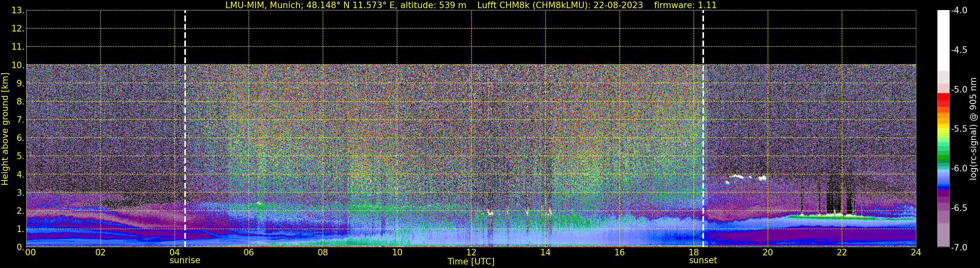Click the '3.' height axis tick label
The width and height of the screenshot is (980, 268).
20,193
